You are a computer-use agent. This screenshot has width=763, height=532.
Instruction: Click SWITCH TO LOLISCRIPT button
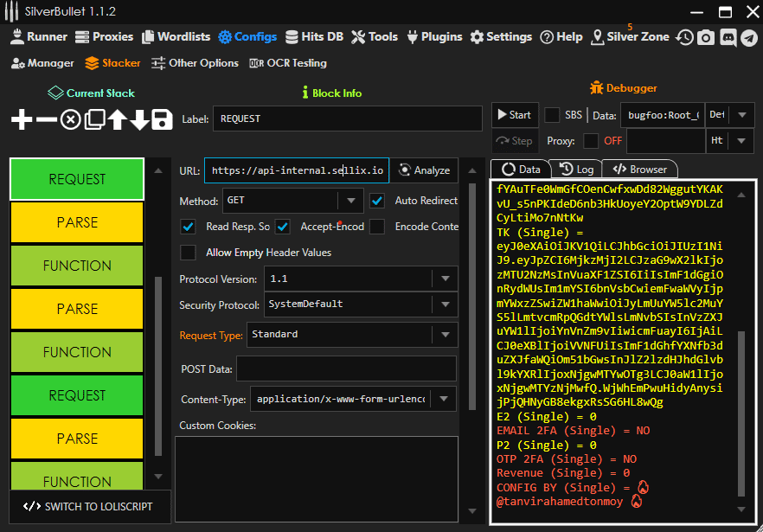point(87,506)
